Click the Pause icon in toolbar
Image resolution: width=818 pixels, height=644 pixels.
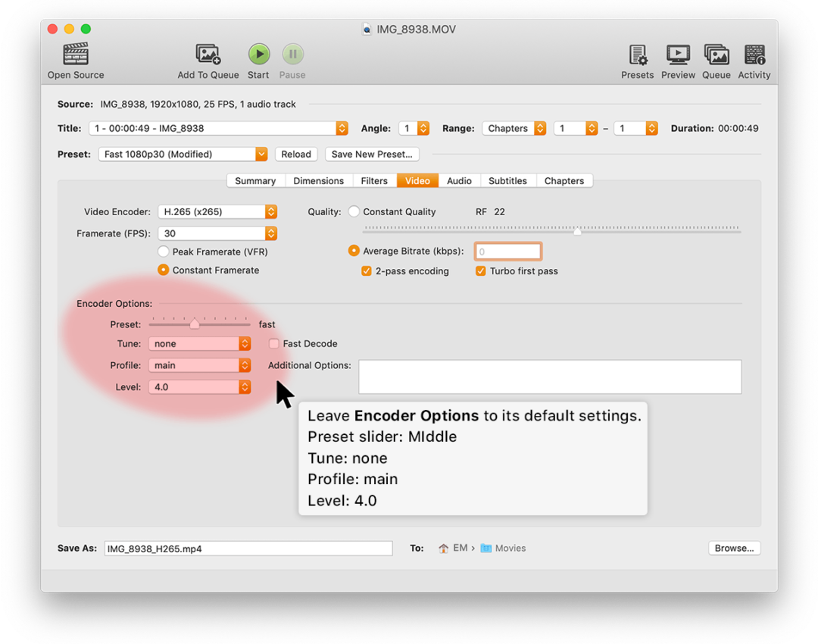click(x=292, y=55)
